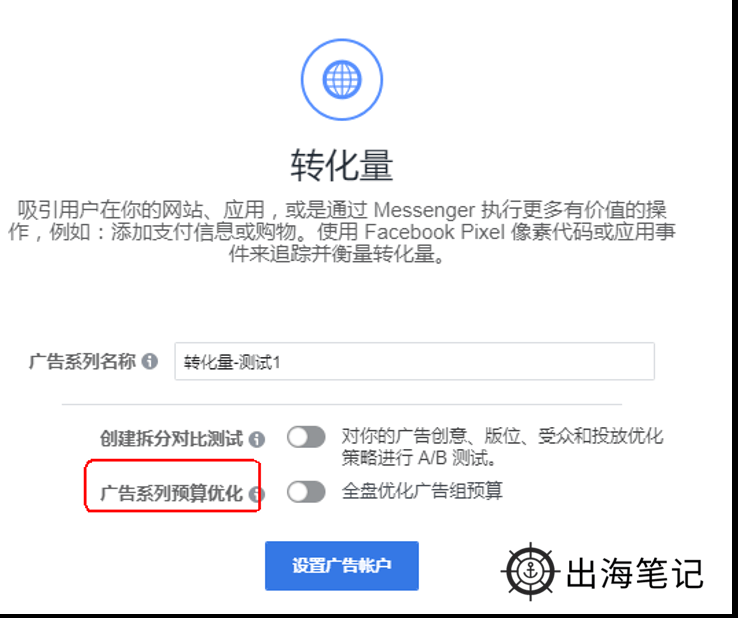Click info icon beside 广告系列名称
This screenshot has height=618, width=738.
point(150,361)
